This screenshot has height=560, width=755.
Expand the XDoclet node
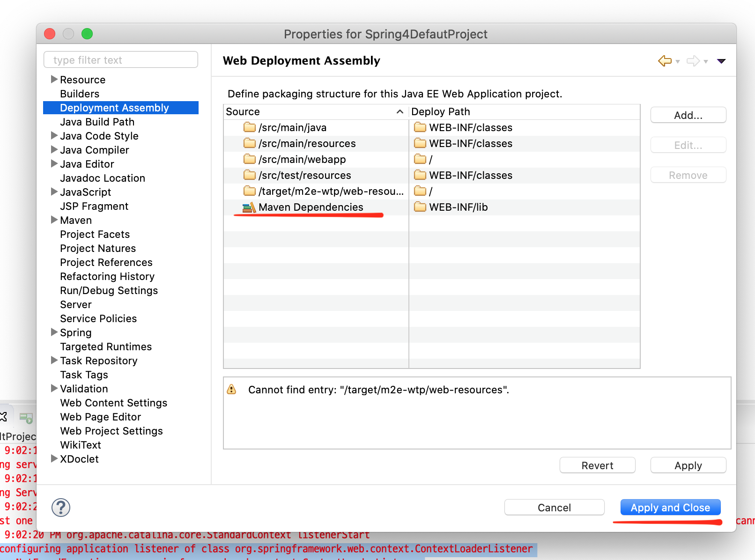tap(54, 458)
